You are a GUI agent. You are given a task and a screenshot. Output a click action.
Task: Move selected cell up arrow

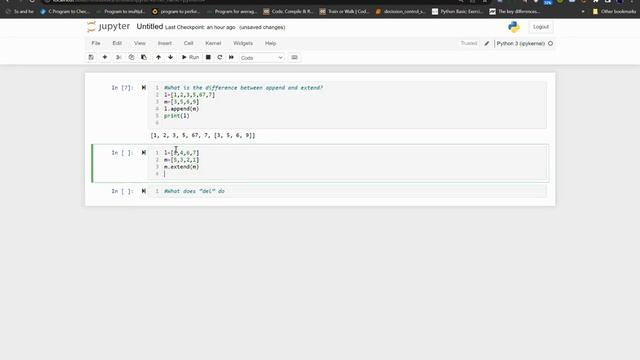tap(158, 58)
